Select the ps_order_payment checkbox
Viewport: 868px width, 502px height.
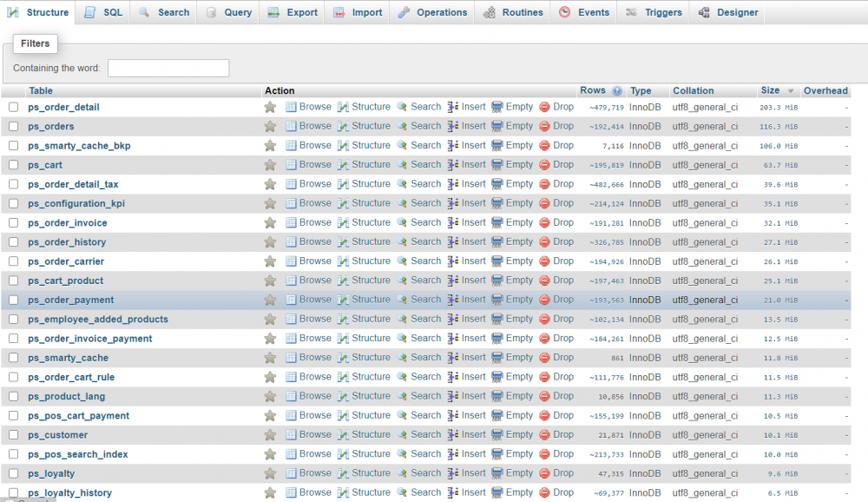click(x=14, y=300)
